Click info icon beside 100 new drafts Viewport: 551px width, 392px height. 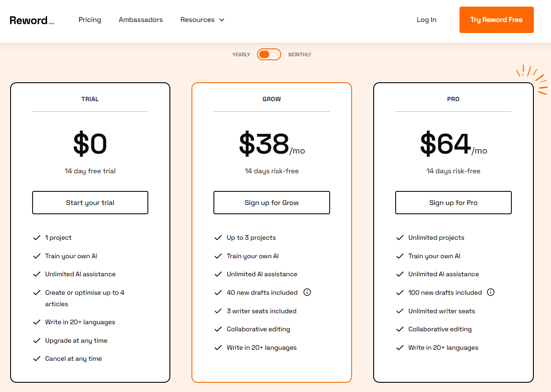[491, 292]
